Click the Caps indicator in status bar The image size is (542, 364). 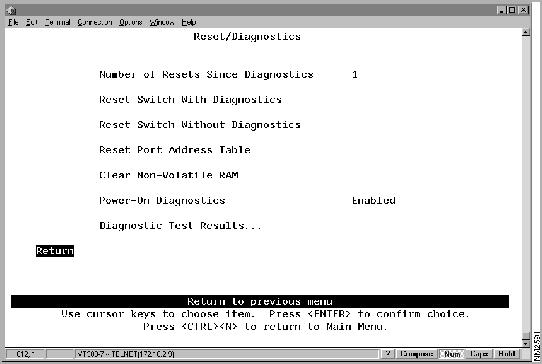(x=479, y=354)
